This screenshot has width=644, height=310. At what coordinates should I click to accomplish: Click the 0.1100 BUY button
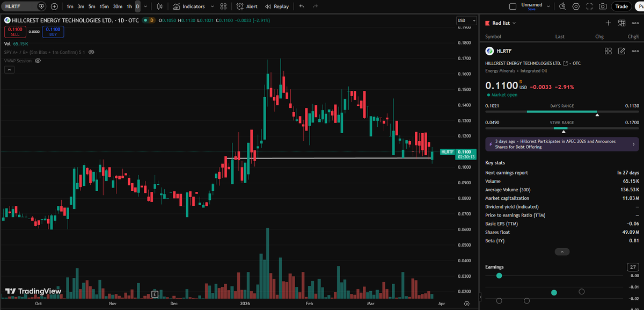(53, 32)
